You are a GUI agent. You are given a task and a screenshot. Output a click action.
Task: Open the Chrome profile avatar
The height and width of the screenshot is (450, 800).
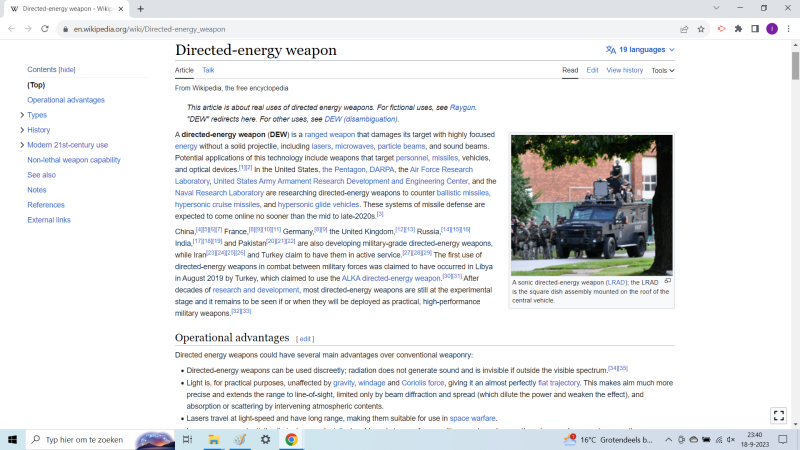coord(772,29)
